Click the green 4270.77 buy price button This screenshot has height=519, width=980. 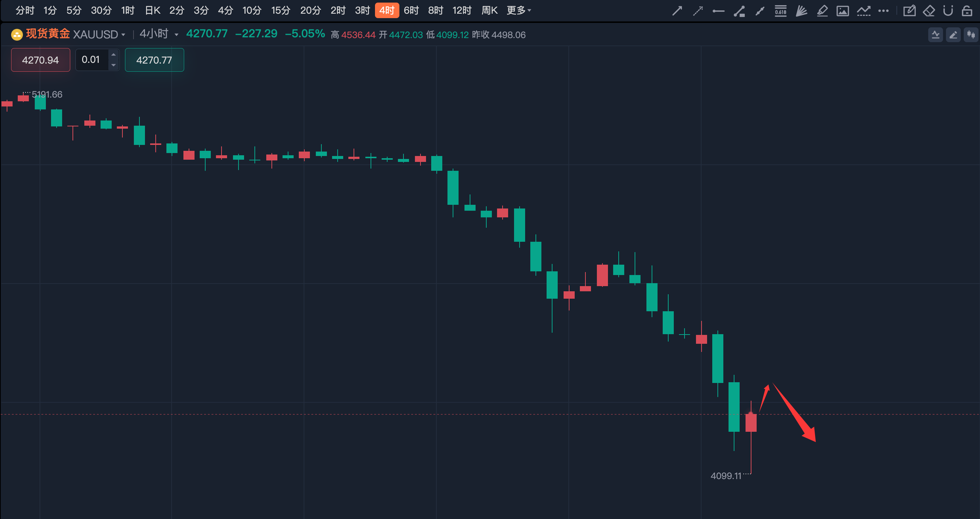click(154, 60)
